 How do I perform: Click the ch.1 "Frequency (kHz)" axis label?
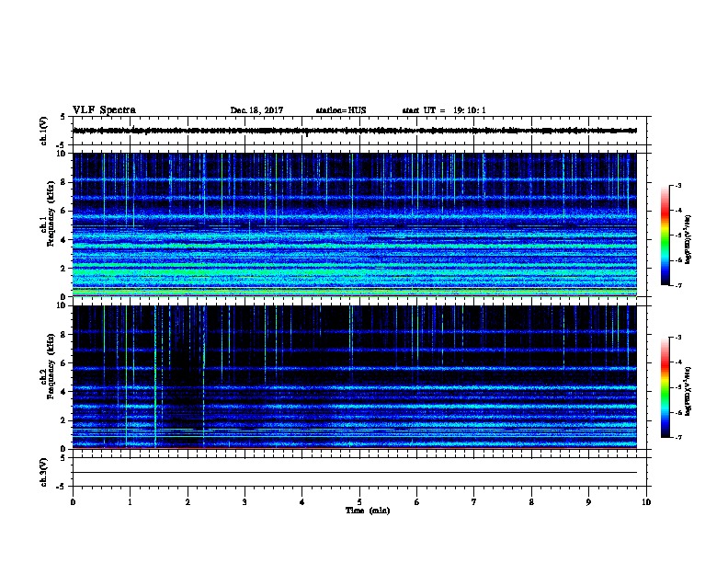pos(51,213)
